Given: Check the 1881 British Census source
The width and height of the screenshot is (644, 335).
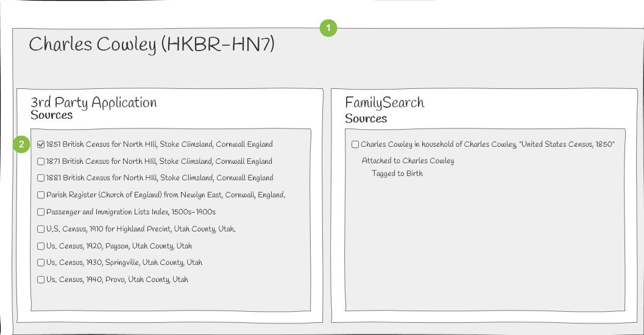Looking at the screenshot, I should [41, 178].
